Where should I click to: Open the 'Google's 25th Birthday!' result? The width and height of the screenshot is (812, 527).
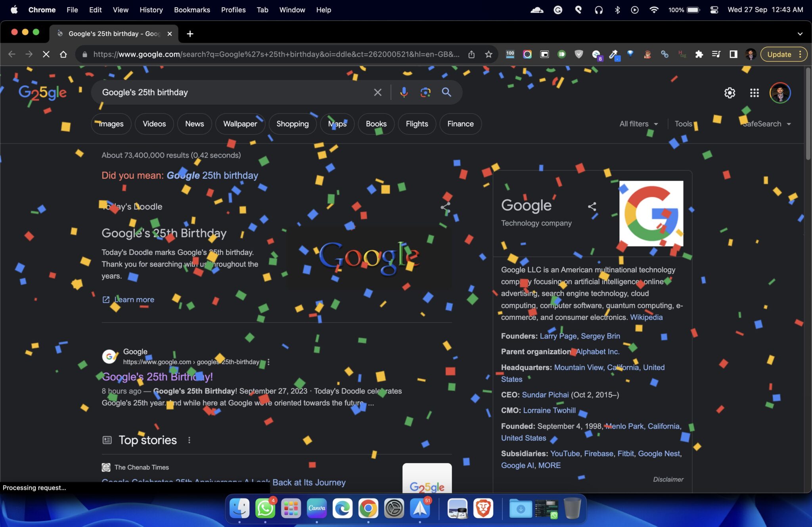[157, 376]
